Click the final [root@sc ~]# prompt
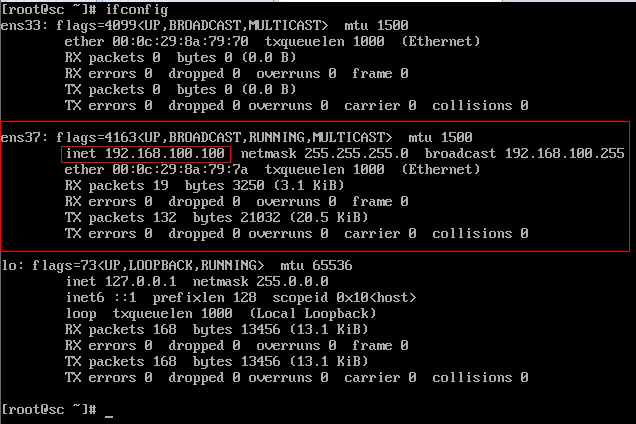This screenshot has width=636, height=424. click(x=49, y=409)
